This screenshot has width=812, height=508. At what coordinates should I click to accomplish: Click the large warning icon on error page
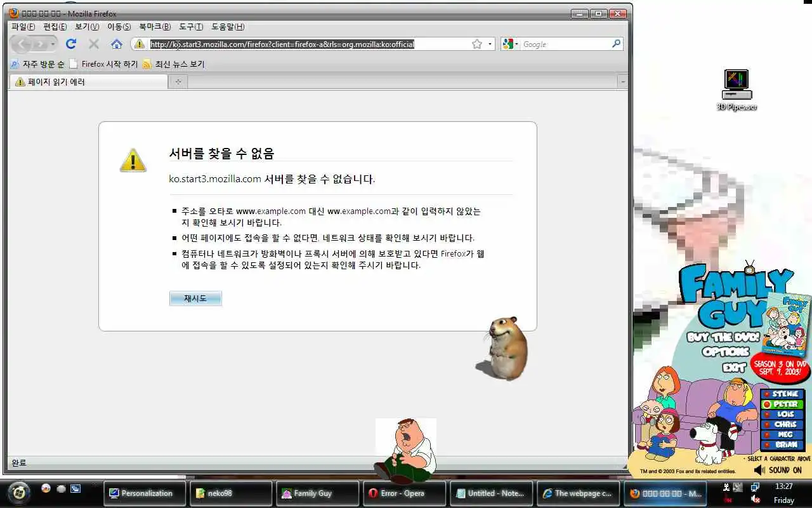(133, 160)
